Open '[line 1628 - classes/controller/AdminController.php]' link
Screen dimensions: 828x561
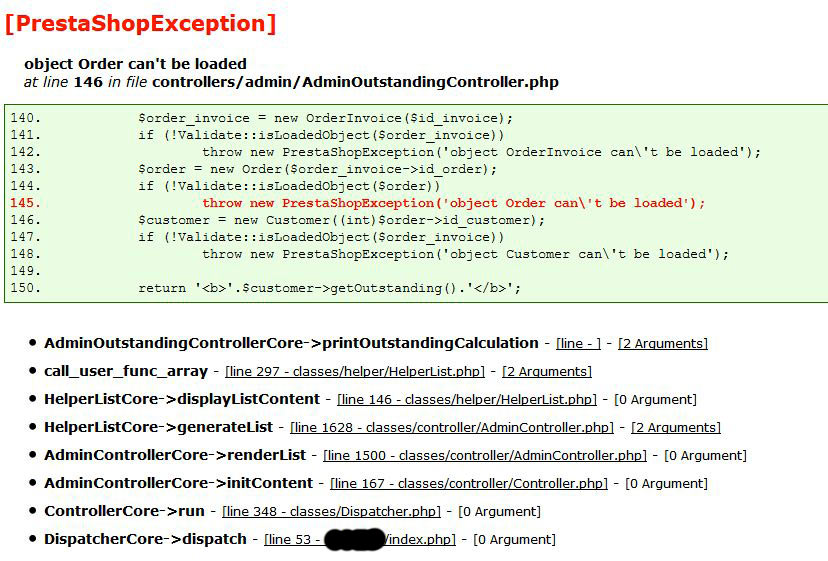[452, 428]
